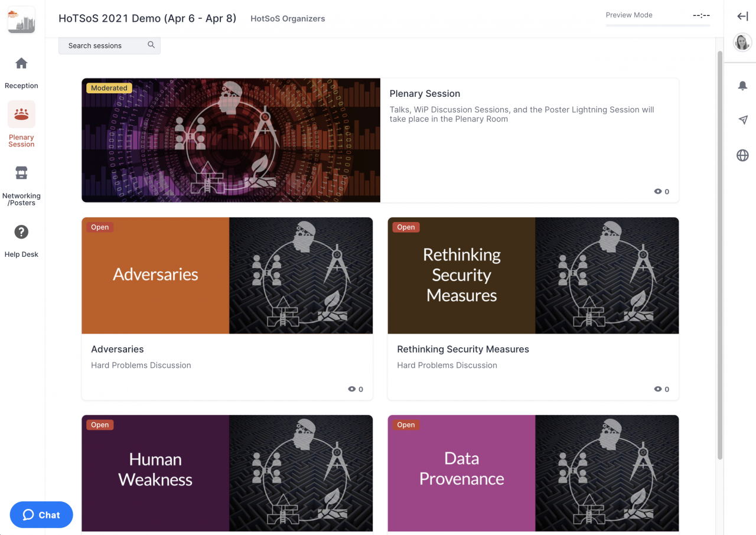This screenshot has width=756, height=535.
Task: Open the Plenary Session card title
Action: click(x=425, y=93)
